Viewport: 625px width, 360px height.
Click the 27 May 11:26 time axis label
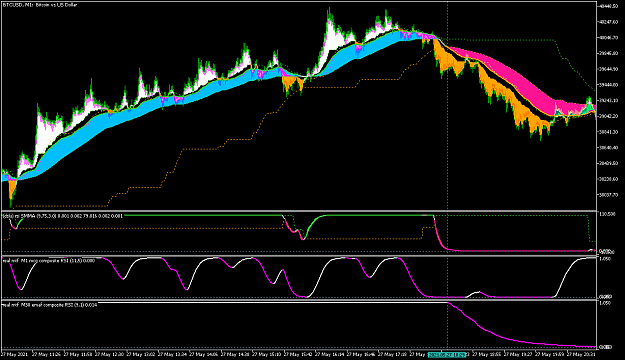pos(46,354)
